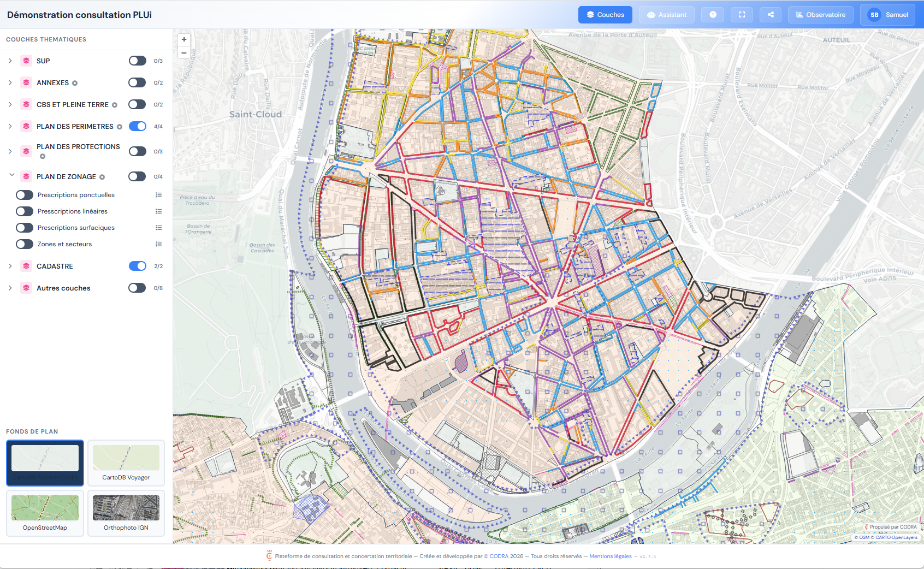Open the Observatoire section
This screenshot has height=569, width=924.
(x=820, y=15)
